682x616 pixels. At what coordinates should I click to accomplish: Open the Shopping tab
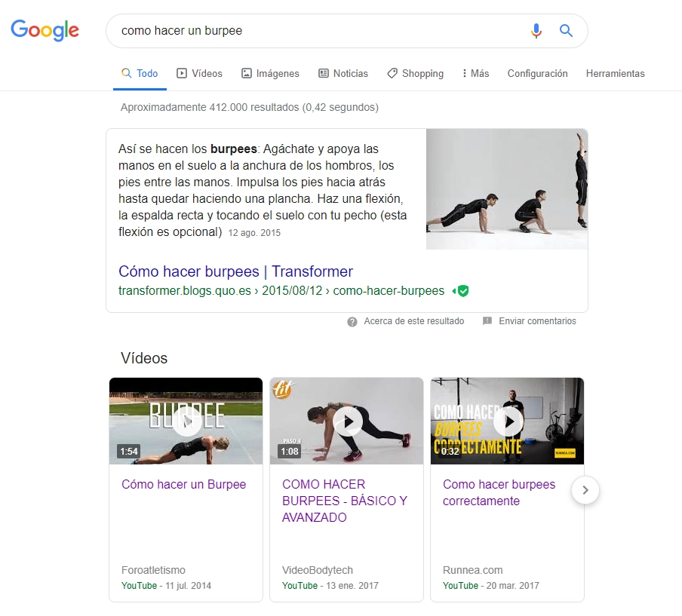click(416, 73)
